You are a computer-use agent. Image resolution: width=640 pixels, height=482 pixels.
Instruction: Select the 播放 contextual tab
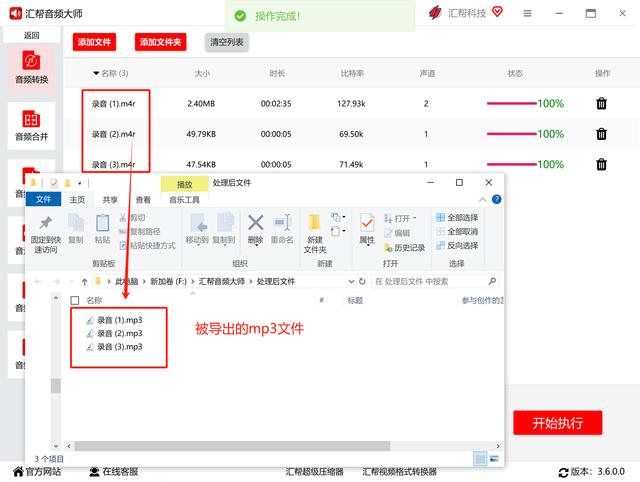[184, 184]
